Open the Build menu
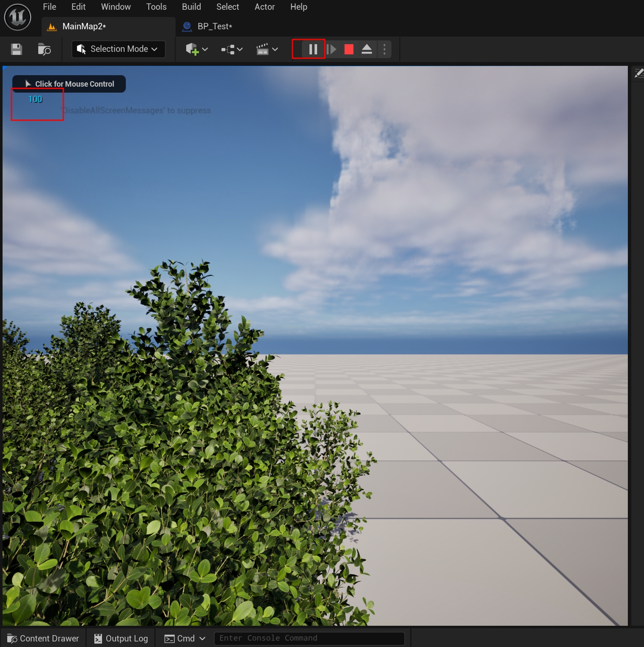Image resolution: width=644 pixels, height=647 pixels. (192, 7)
